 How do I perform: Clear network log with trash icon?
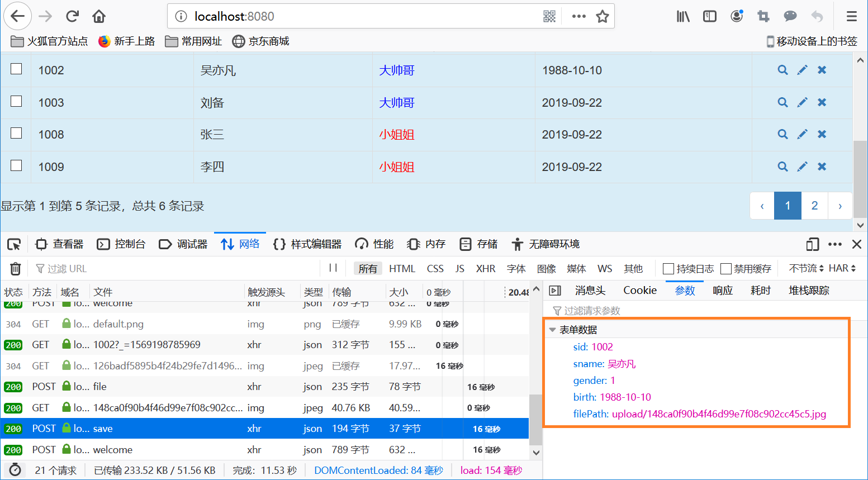pyautogui.click(x=16, y=269)
